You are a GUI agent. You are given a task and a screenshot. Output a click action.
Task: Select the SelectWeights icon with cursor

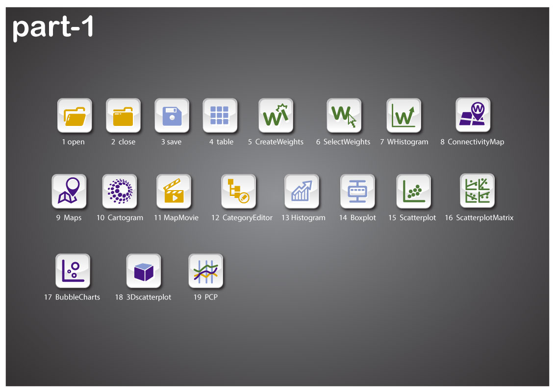pyautogui.click(x=344, y=116)
